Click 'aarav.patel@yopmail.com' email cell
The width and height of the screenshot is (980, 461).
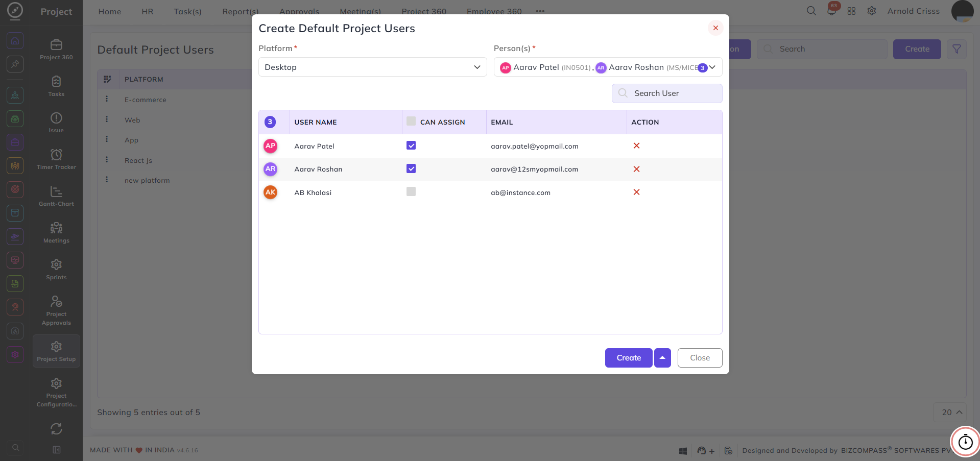535,146
